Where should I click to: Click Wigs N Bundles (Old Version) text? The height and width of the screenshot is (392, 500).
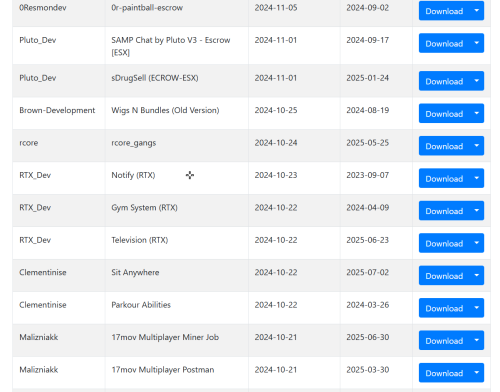165,110
